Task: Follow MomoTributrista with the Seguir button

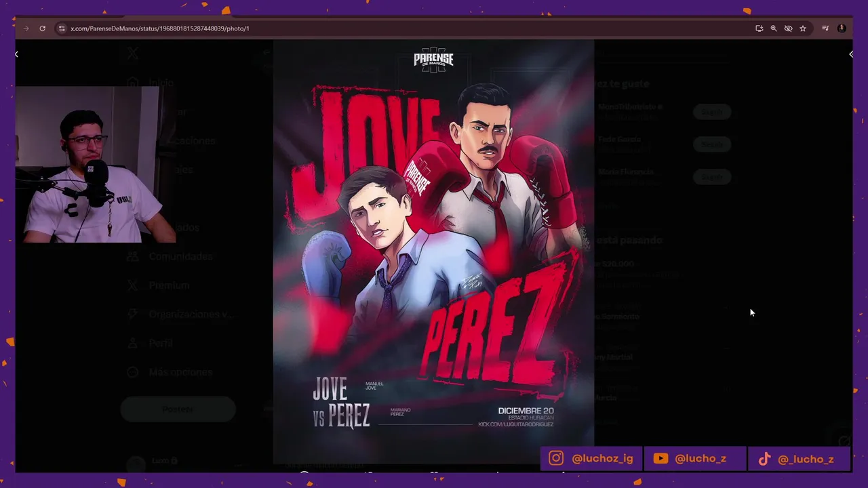Action: (x=712, y=112)
